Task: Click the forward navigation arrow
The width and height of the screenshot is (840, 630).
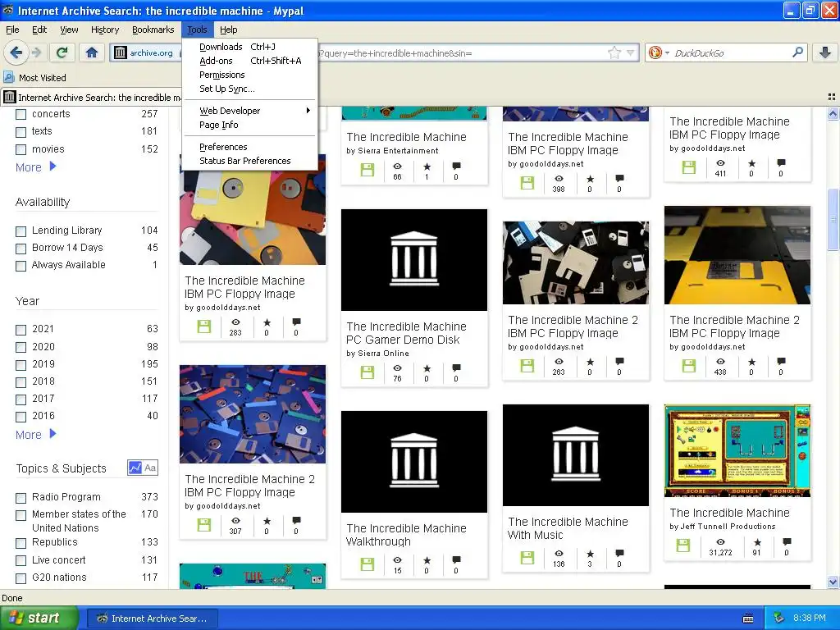Action: tap(36, 52)
